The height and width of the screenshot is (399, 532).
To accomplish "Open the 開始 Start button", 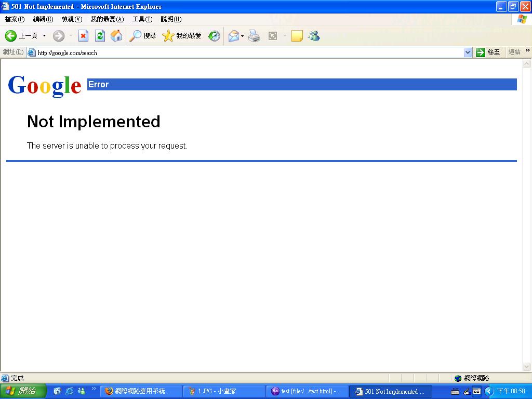I will [23, 391].
